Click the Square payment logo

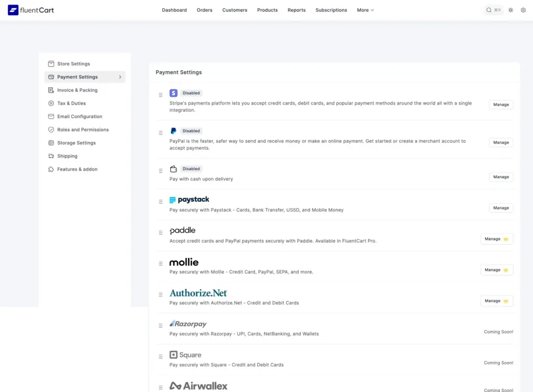[186, 355]
